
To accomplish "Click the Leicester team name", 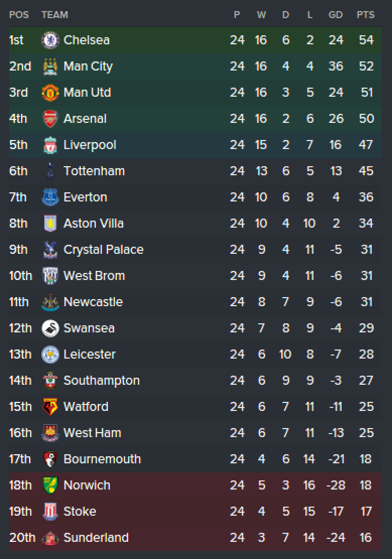I will (90, 355).
